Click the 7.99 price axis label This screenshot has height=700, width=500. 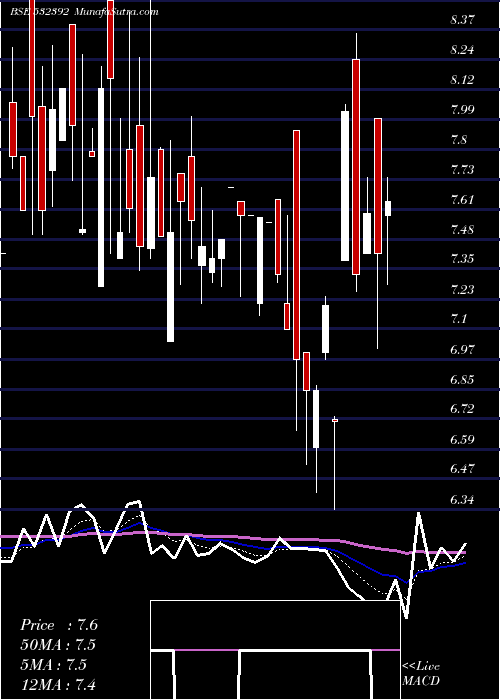click(462, 110)
